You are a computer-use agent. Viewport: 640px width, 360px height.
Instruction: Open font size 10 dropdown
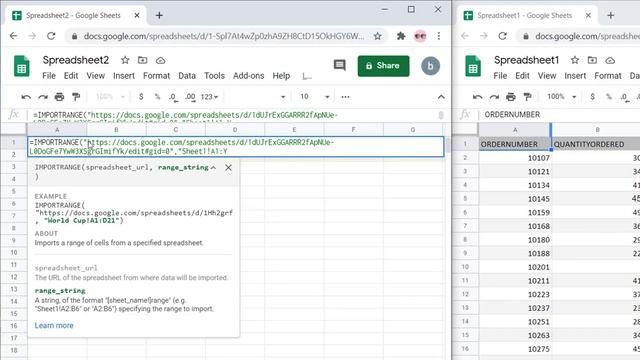315,97
